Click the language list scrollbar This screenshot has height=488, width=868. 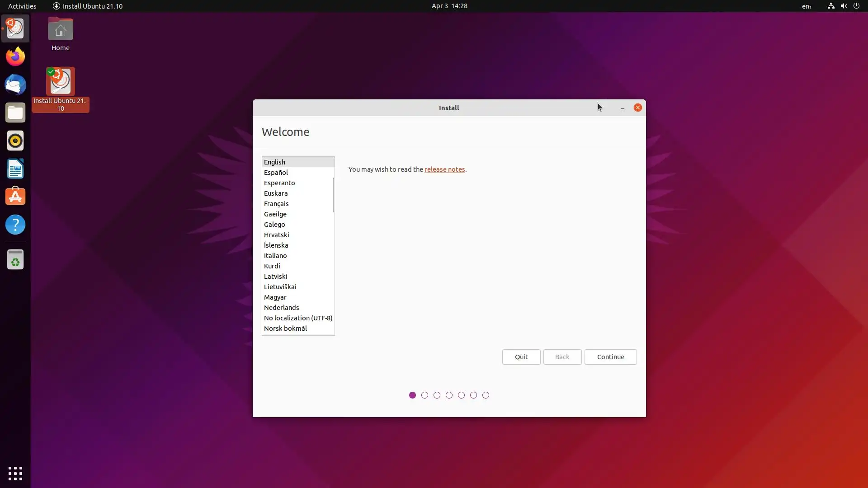(x=333, y=195)
